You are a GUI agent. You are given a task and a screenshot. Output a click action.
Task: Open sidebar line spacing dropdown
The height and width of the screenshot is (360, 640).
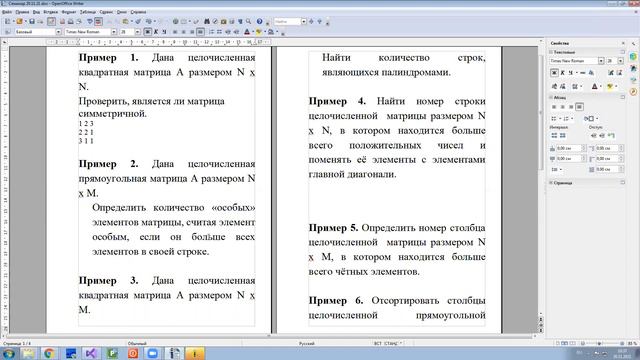pyautogui.click(x=556, y=169)
